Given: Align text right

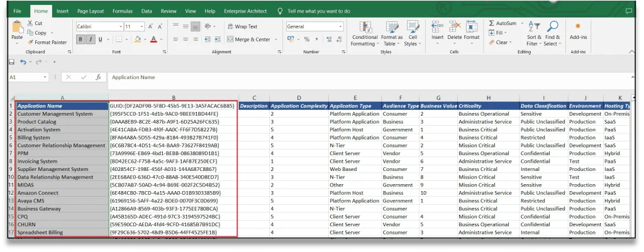Looking at the screenshot, I should [x=196, y=40].
